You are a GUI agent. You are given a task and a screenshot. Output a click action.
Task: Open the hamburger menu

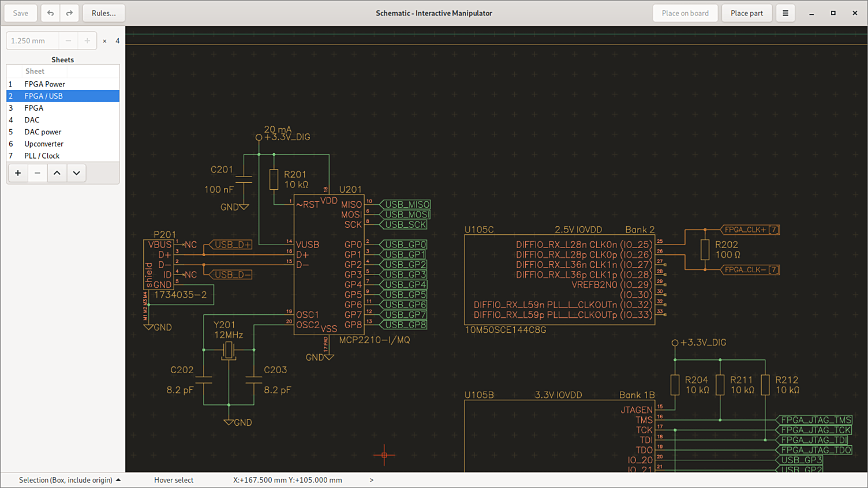(785, 13)
